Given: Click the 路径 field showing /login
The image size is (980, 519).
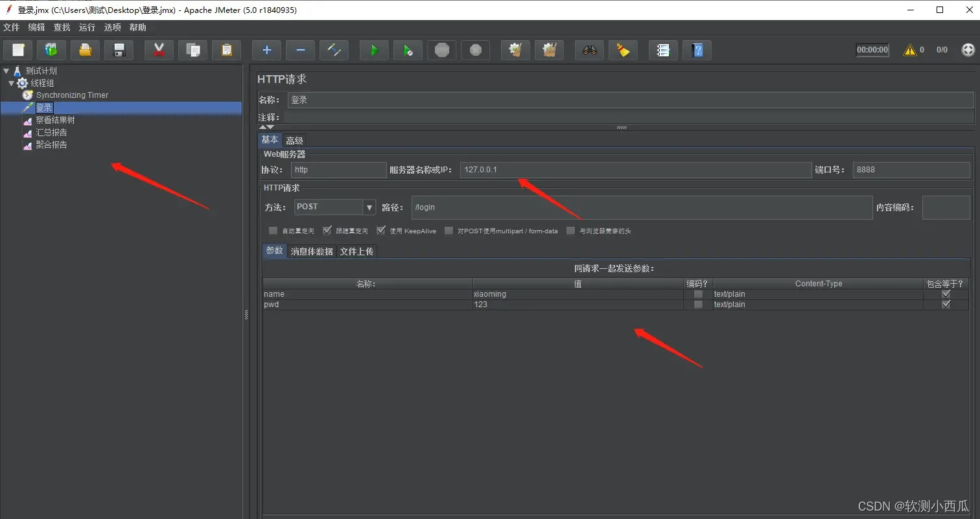Looking at the screenshot, I should pyautogui.click(x=642, y=207).
